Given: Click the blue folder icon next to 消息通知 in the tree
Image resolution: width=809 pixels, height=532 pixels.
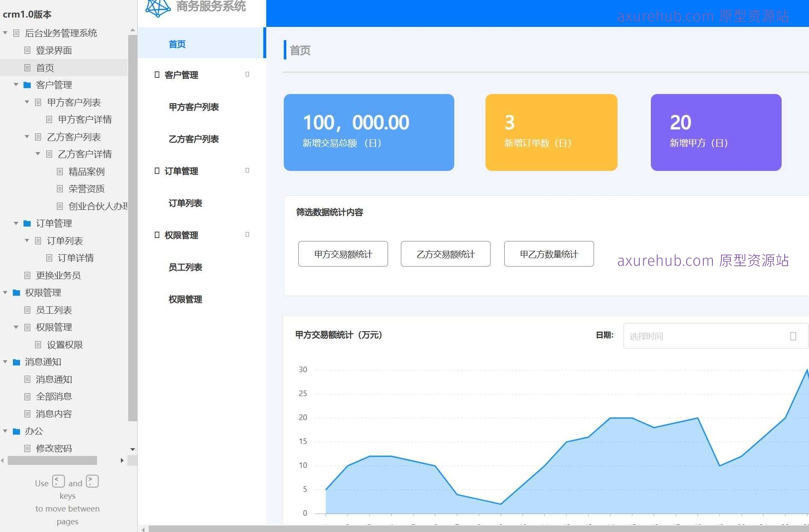Looking at the screenshot, I should pos(16,362).
